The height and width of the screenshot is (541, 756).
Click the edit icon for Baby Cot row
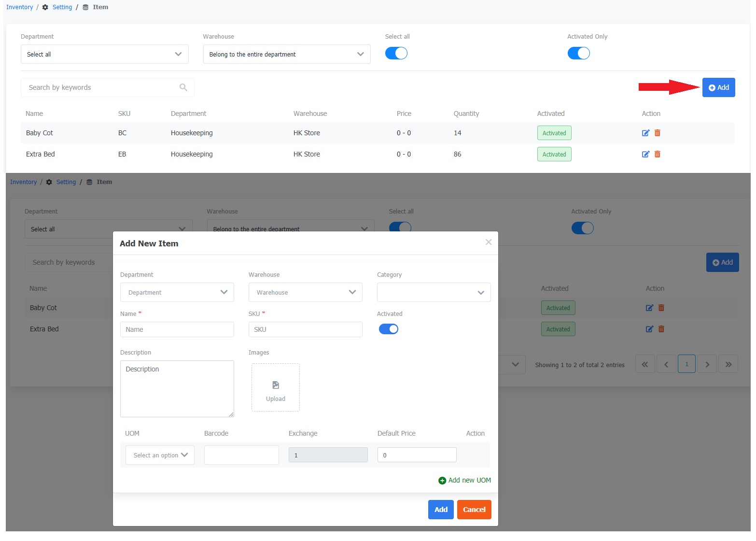tap(645, 133)
